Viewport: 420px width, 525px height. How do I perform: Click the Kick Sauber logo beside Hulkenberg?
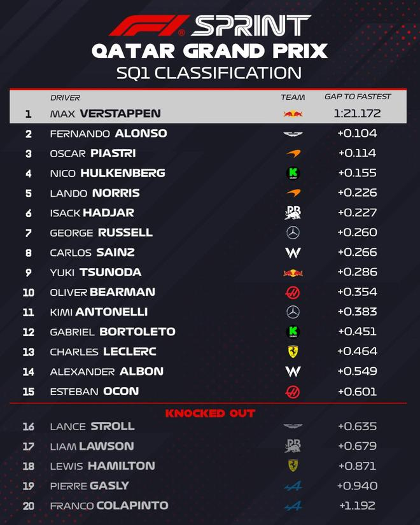(293, 173)
